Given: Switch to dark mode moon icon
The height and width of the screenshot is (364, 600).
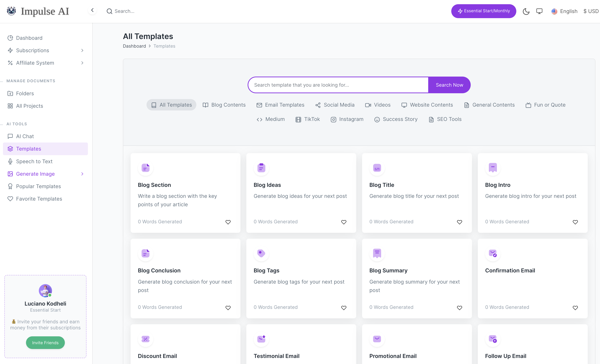Looking at the screenshot, I should (526, 11).
